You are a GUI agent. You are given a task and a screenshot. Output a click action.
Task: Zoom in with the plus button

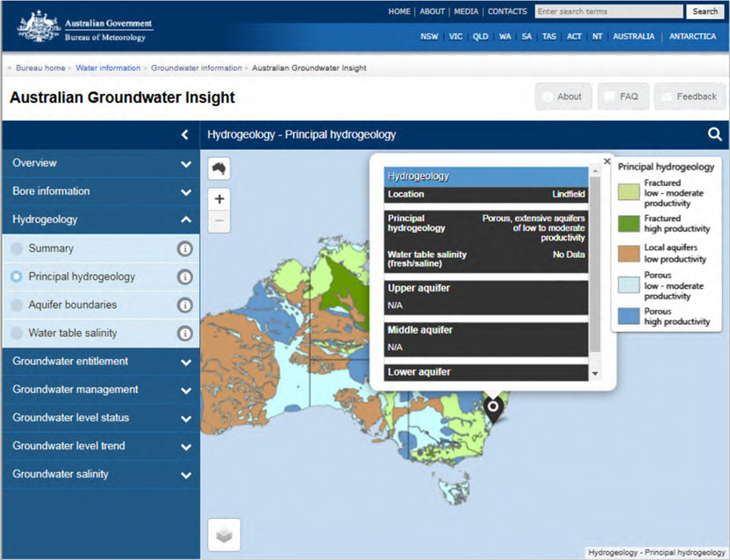[219, 199]
